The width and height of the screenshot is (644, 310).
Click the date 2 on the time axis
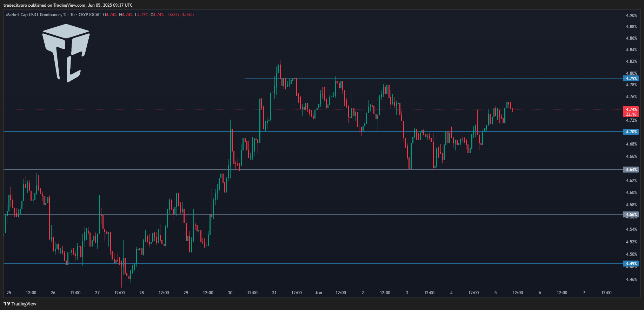(x=363, y=293)
